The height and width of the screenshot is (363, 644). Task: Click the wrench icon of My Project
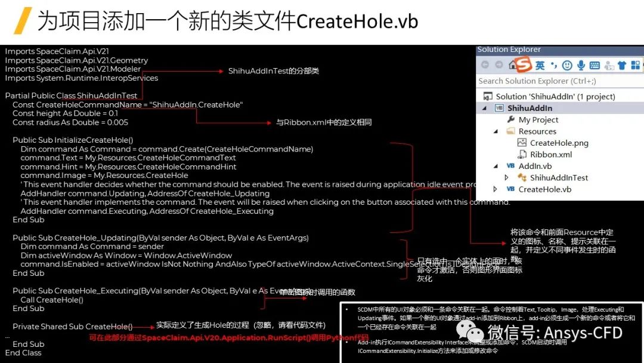[x=510, y=119]
